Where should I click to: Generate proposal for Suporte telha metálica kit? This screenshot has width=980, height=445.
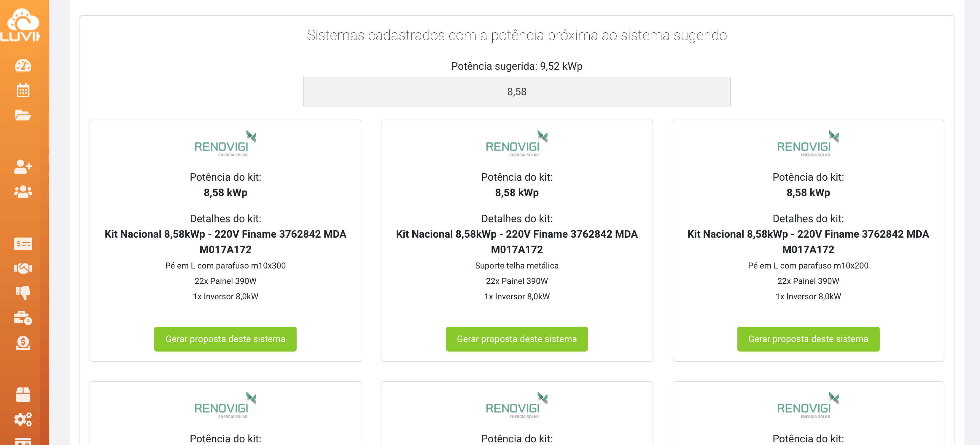click(x=517, y=339)
